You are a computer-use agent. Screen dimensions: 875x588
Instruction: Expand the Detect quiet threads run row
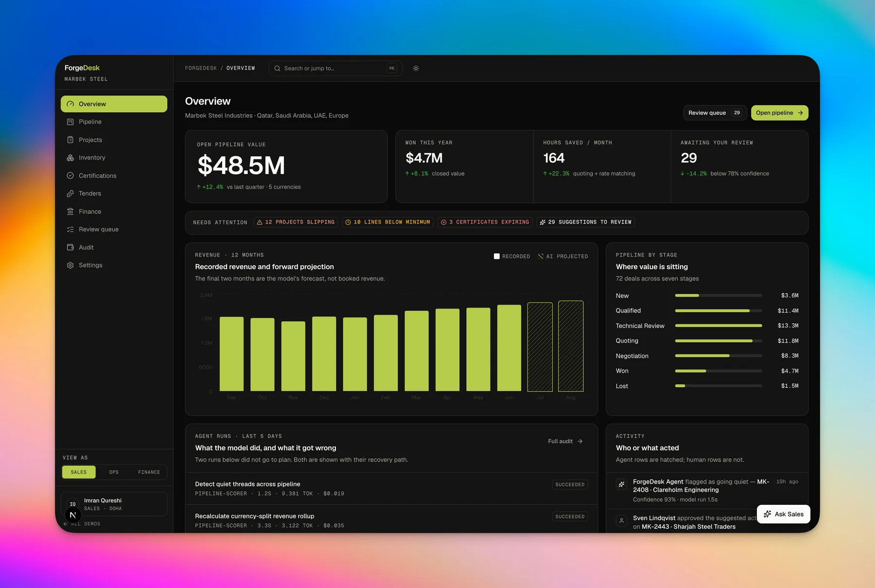click(391, 488)
